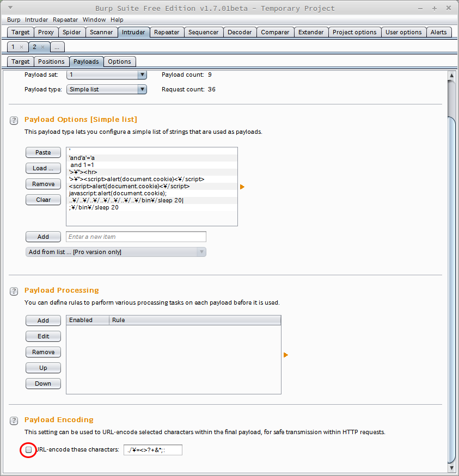Open the Intruder menu

tap(36, 20)
